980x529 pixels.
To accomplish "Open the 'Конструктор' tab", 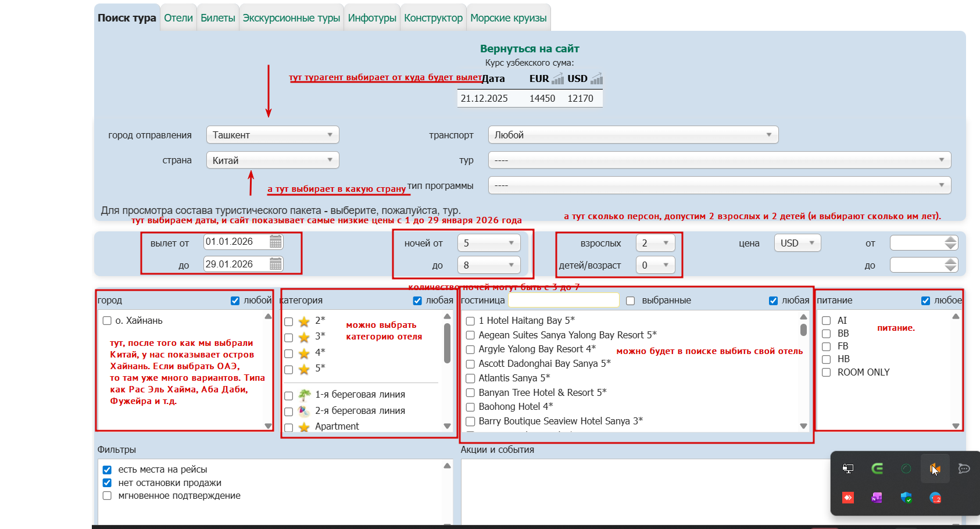I will pos(434,18).
